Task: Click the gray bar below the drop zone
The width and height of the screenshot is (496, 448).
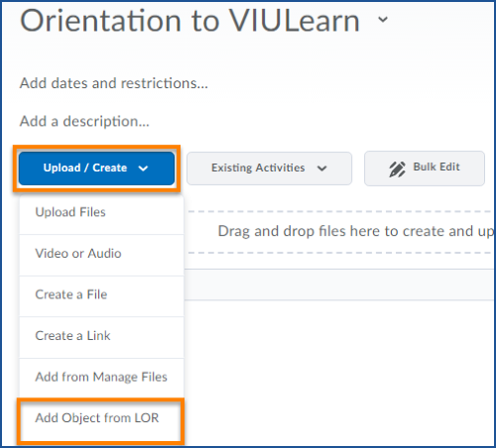Action: 339,284
